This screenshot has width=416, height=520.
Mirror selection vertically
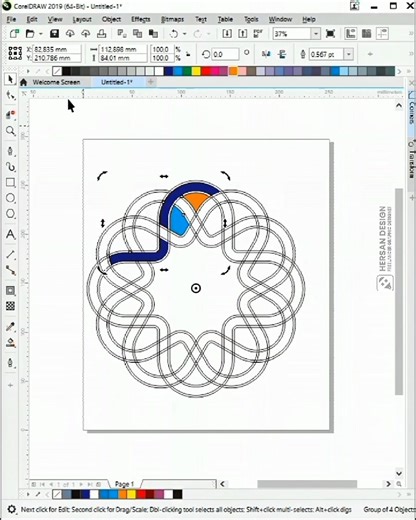[x=282, y=54]
